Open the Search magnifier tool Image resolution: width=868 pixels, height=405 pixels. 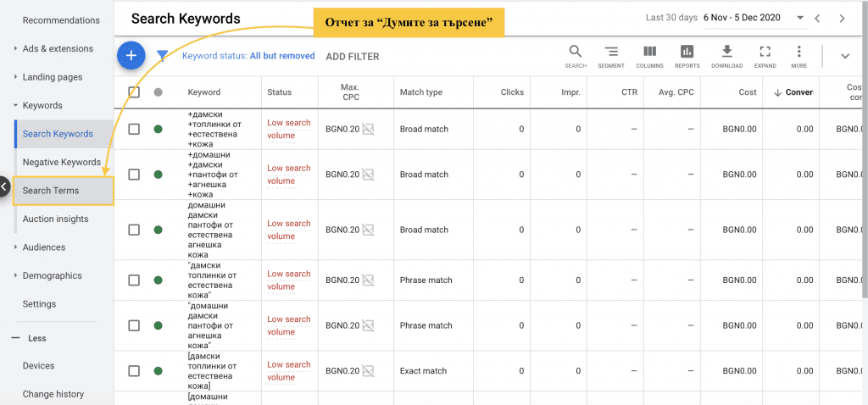tap(576, 56)
